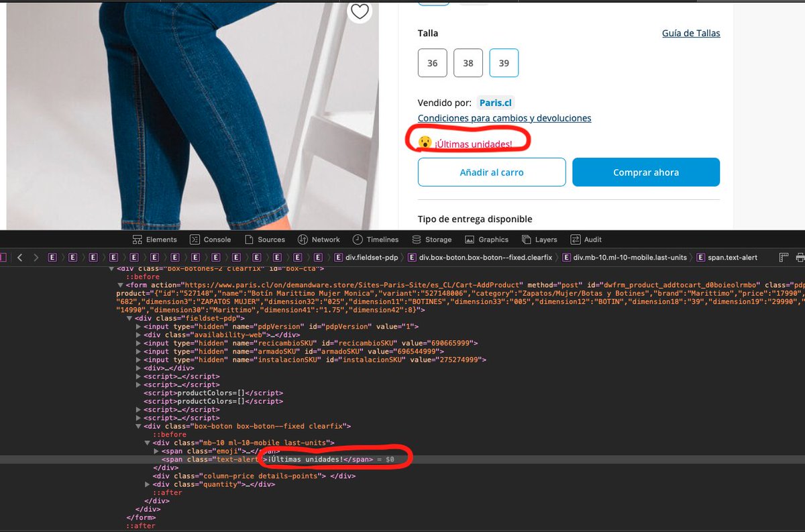Open the Guía de Tallas link
This screenshot has height=532, width=805.
coord(691,33)
